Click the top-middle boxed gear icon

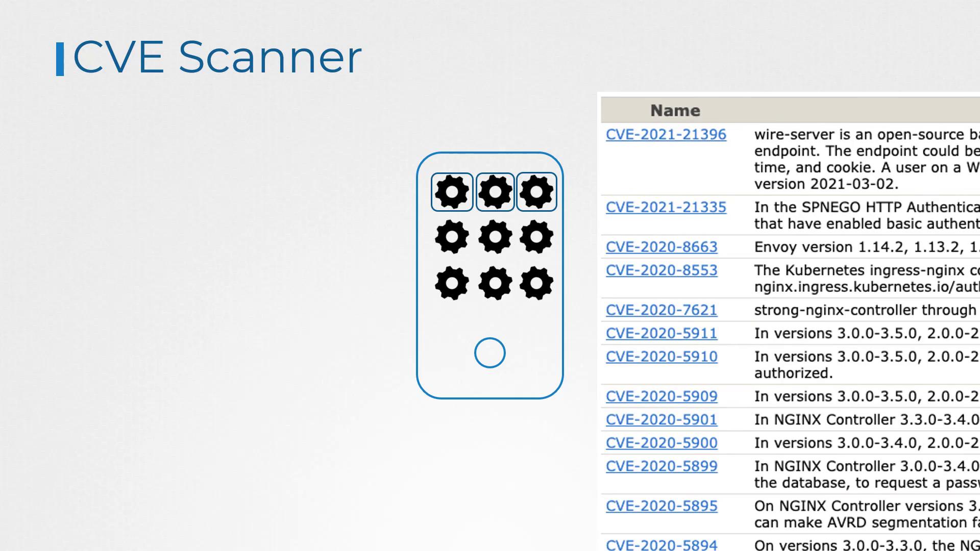(495, 192)
